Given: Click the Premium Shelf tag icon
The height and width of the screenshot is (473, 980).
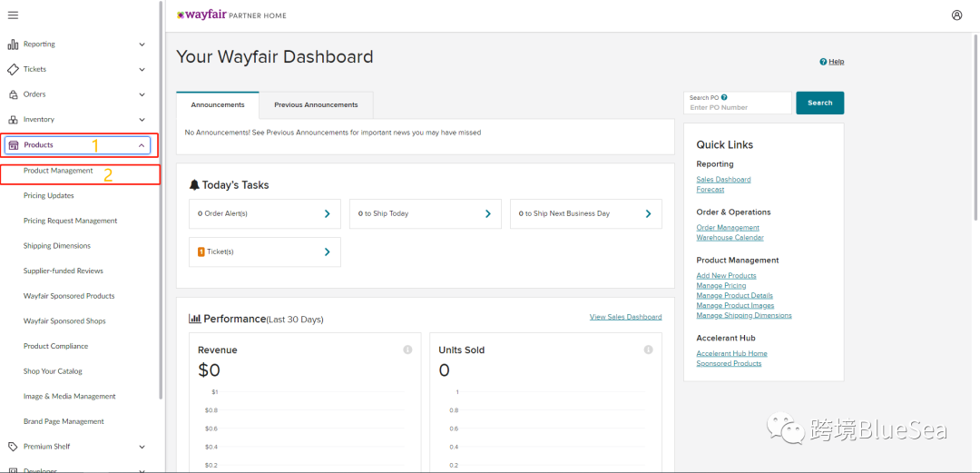Looking at the screenshot, I should click(13, 447).
